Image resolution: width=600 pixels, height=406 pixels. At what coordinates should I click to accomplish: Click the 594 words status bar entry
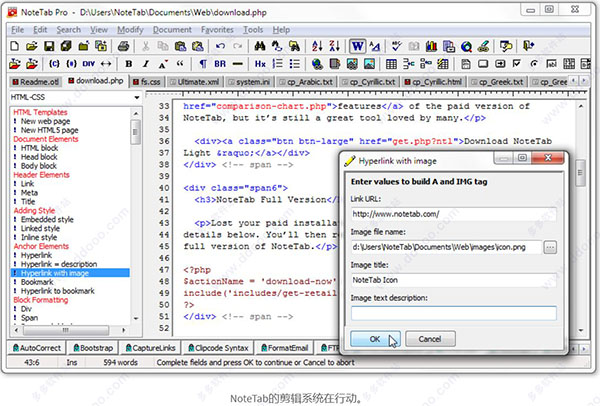point(120,362)
